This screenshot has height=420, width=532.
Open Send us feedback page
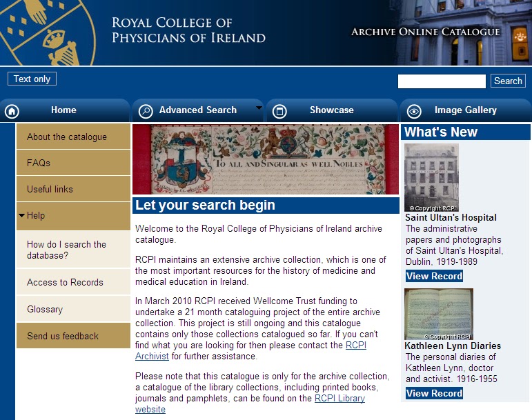tap(73, 336)
